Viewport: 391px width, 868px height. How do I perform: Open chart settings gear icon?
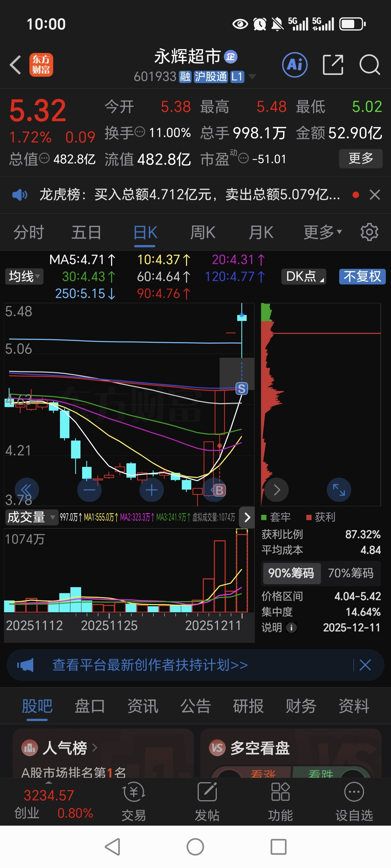(x=369, y=232)
